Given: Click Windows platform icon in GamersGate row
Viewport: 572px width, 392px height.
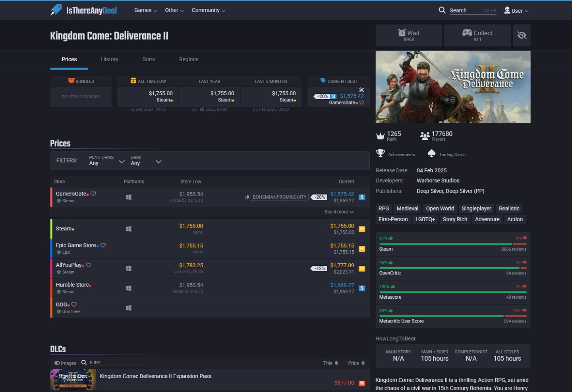Looking at the screenshot, I should 128,197.
